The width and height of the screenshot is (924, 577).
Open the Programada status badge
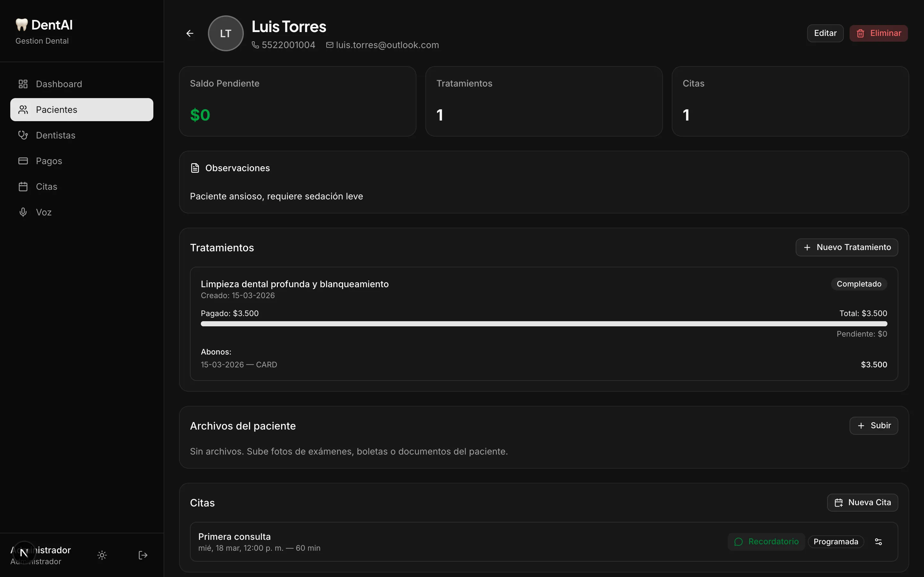835,541
